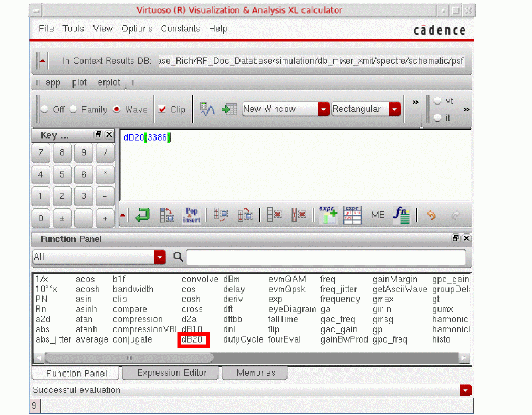Click the Function Panel search field
Screen dimensions: 532x415
pos(326,257)
